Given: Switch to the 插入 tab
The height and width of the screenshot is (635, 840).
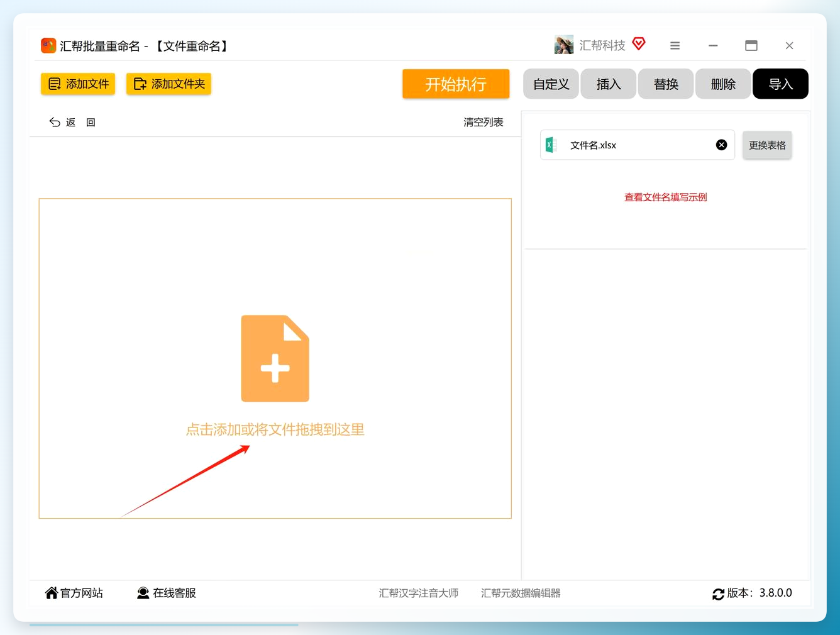Looking at the screenshot, I should (x=608, y=84).
